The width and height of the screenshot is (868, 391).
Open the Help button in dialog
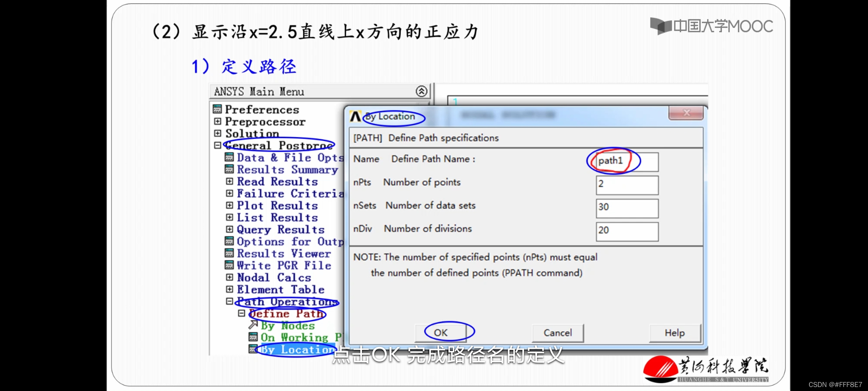tap(675, 333)
